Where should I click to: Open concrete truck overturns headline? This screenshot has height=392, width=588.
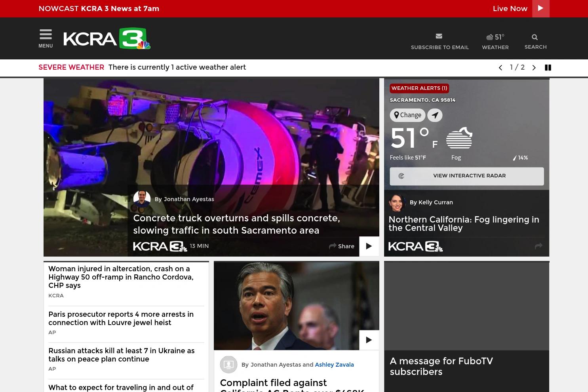pos(236,224)
